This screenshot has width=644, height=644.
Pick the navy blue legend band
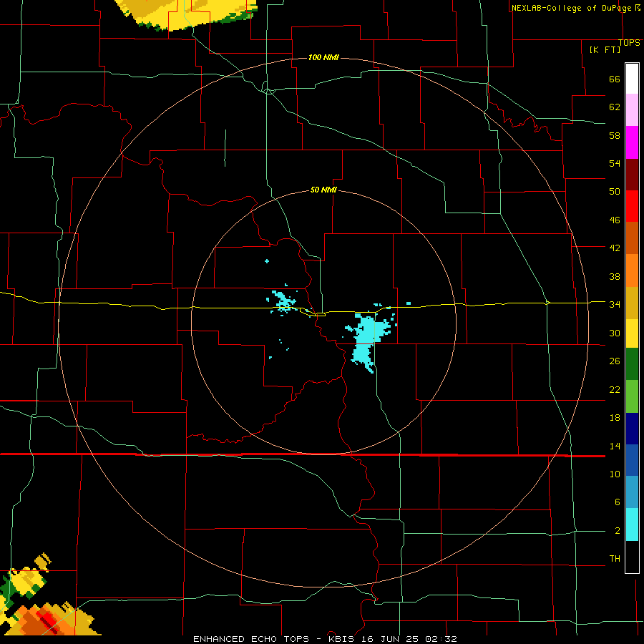[x=632, y=429]
